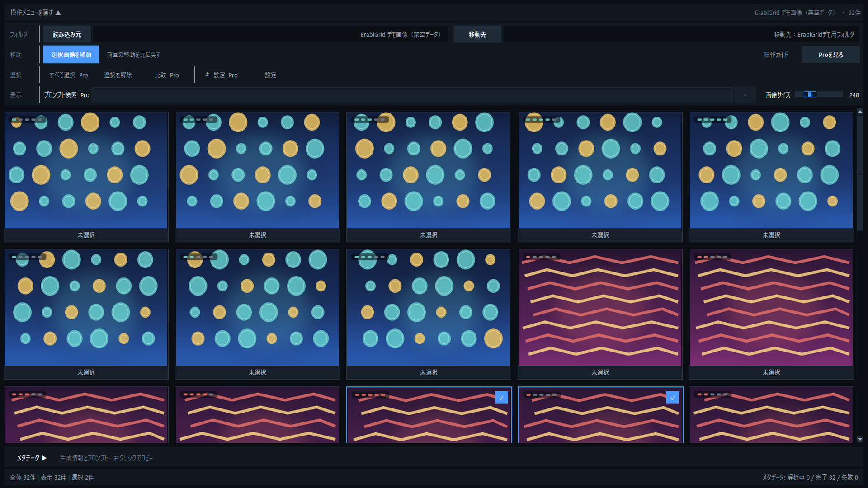The width and height of the screenshot is (868, 488).
Task: Adjust the 画像サイズ slider
Action: (x=819, y=94)
